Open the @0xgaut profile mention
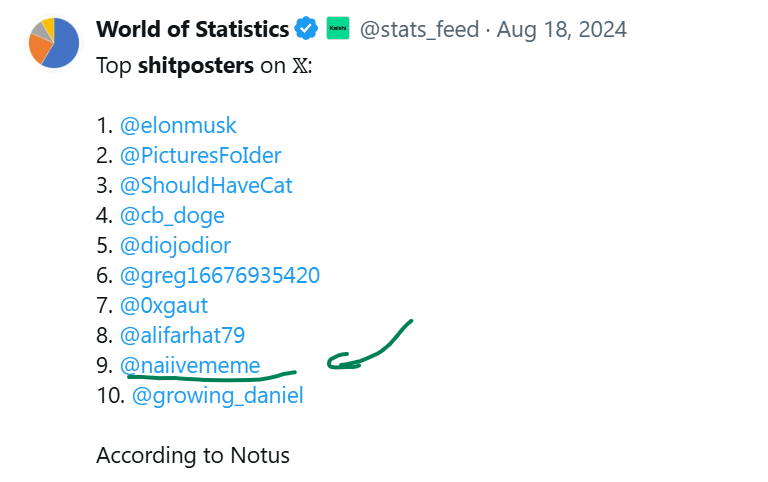Image resolution: width=768 pixels, height=482 pixels. pyautogui.click(x=164, y=306)
